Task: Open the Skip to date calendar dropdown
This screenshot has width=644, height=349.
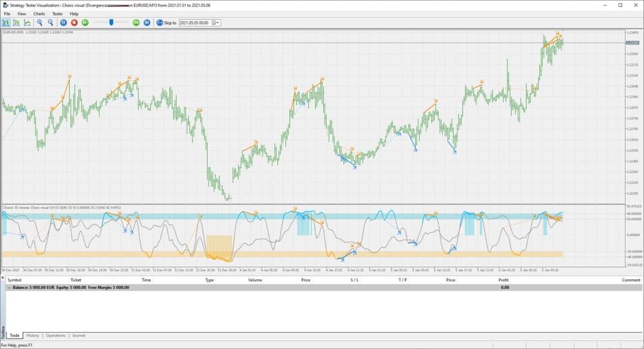Action: coord(216,23)
